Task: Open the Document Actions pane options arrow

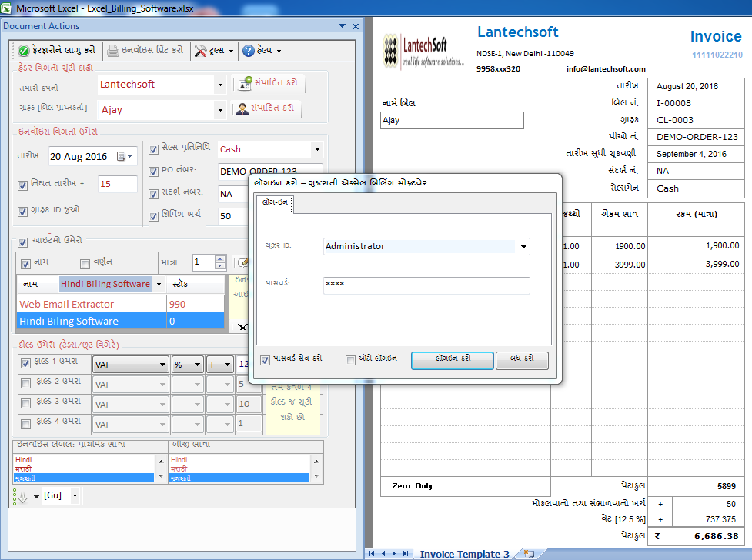Action: 342,26
